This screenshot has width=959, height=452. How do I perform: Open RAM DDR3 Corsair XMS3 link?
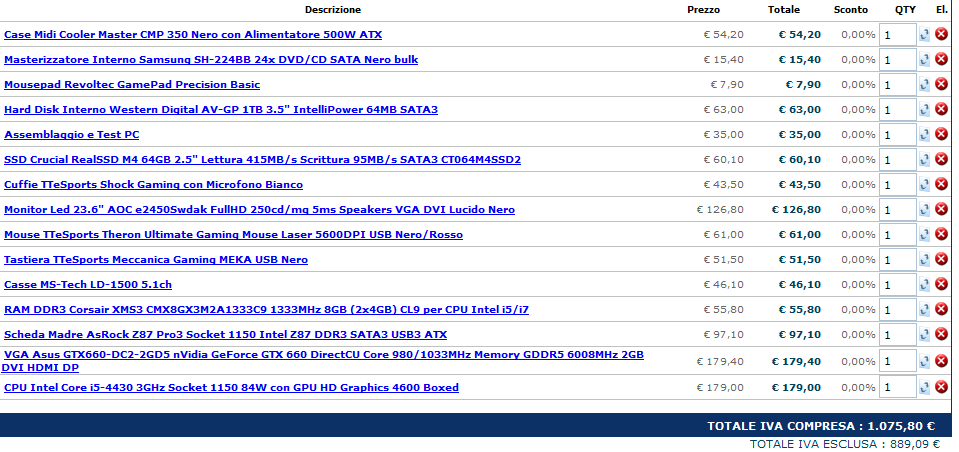pos(266,310)
